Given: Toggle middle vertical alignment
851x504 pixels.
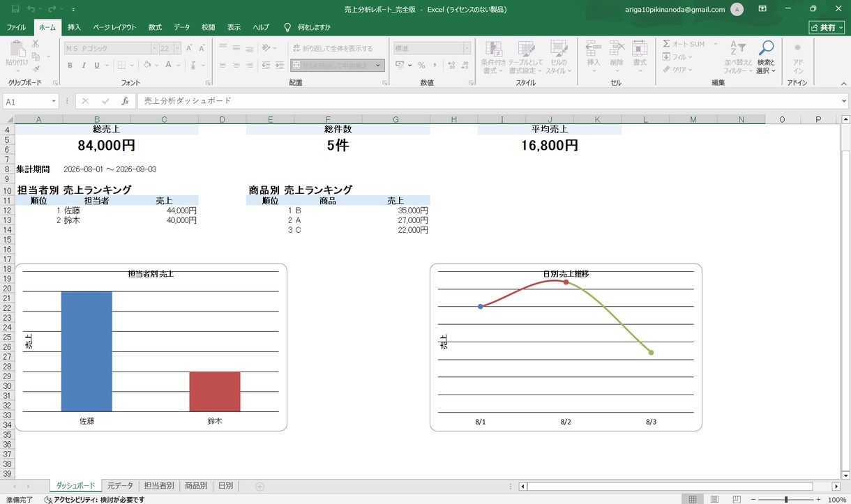Looking at the screenshot, I should coord(237,48).
